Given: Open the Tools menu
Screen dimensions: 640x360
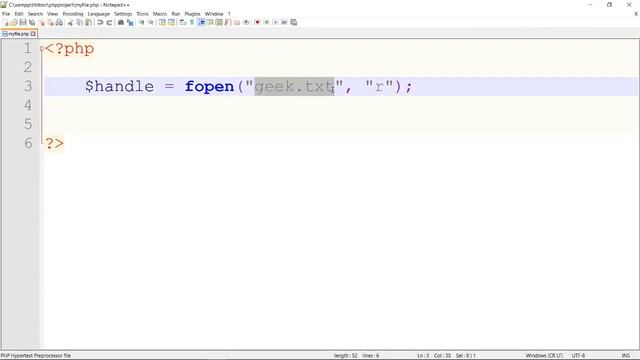Looking at the screenshot, I should click(x=142, y=14).
